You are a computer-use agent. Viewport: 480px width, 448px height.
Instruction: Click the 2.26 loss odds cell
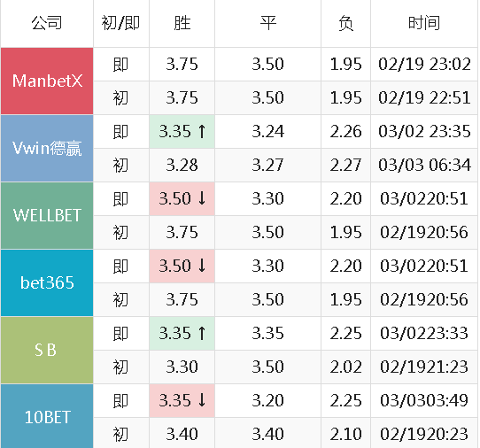click(x=345, y=132)
